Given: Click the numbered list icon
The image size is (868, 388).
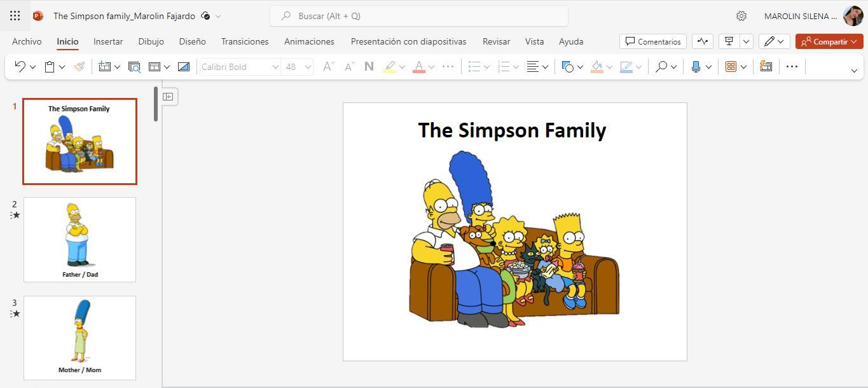Looking at the screenshot, I should pyautogui.click(x=503, y=66).
